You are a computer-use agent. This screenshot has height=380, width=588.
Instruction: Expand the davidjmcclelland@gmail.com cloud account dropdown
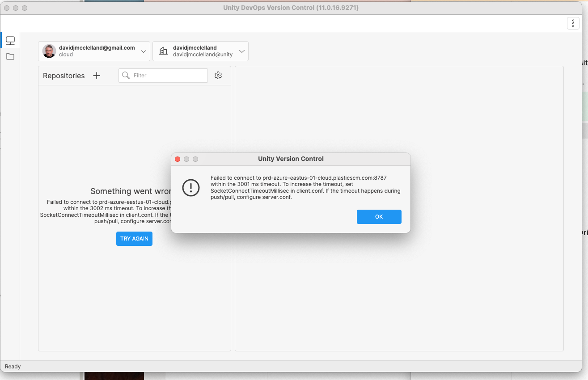144,51
